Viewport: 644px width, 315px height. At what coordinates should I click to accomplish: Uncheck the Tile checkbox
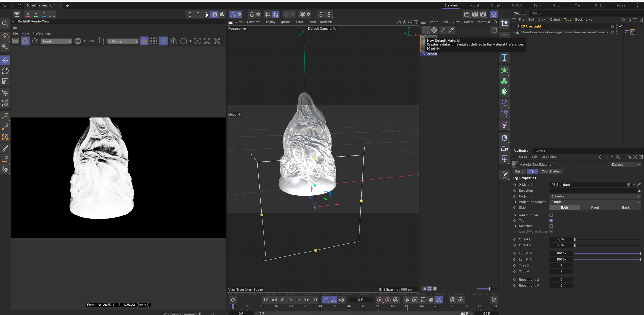click(x=551, y=221)
